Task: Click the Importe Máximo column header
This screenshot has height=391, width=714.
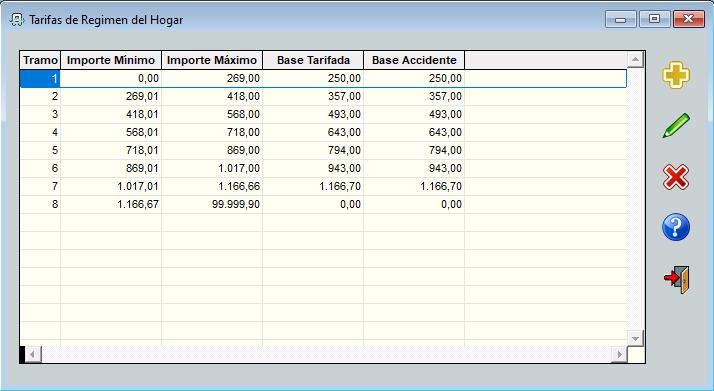Action: pyautogui.click(x=212, y=60)
